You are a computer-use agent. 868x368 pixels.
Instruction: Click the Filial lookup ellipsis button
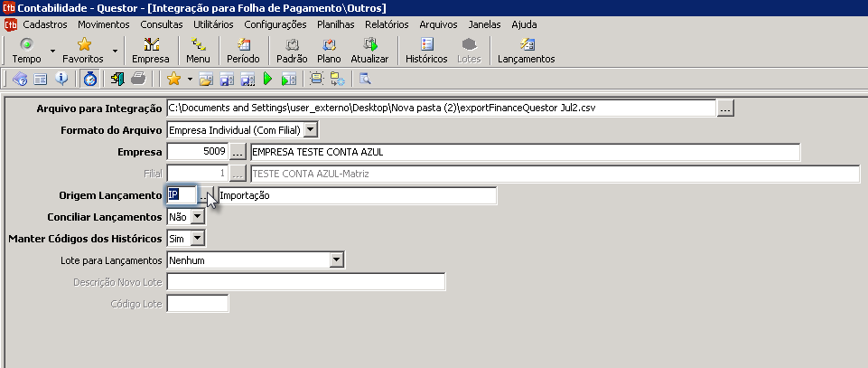[x=237, y=174]
